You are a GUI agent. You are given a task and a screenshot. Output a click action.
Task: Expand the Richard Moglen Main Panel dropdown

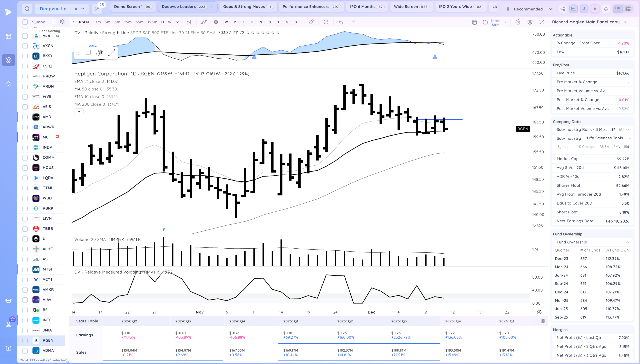click(625, 22)
